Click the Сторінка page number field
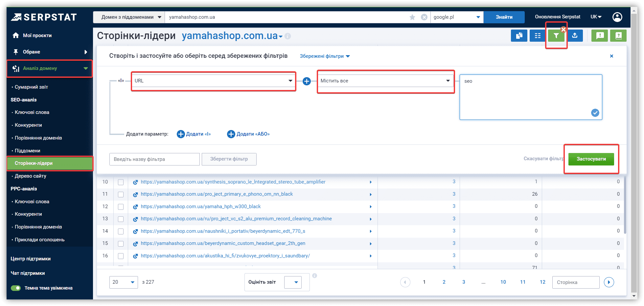The width and height of the screenshot is (644, 306). [x=576, y=282]
